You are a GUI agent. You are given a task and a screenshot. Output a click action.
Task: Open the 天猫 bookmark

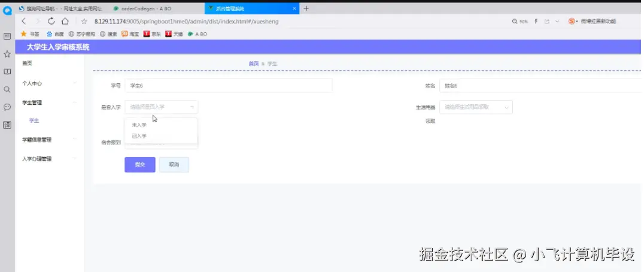tap(174, 34)
